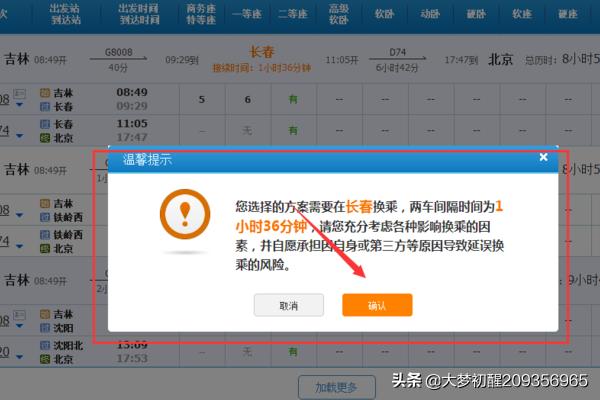
Task: Expand stop details arrow in 沈阳北–北京 row
Action: (x=20, y=357)
